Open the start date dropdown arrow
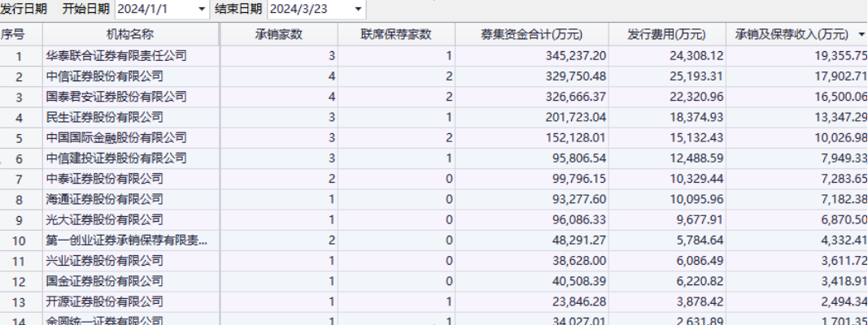868x325 pixels. pyautogui.click(x=202, y=10)
